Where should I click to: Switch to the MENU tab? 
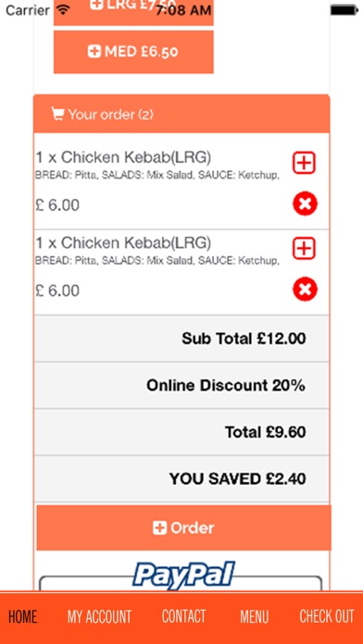[x=255, y=616]
